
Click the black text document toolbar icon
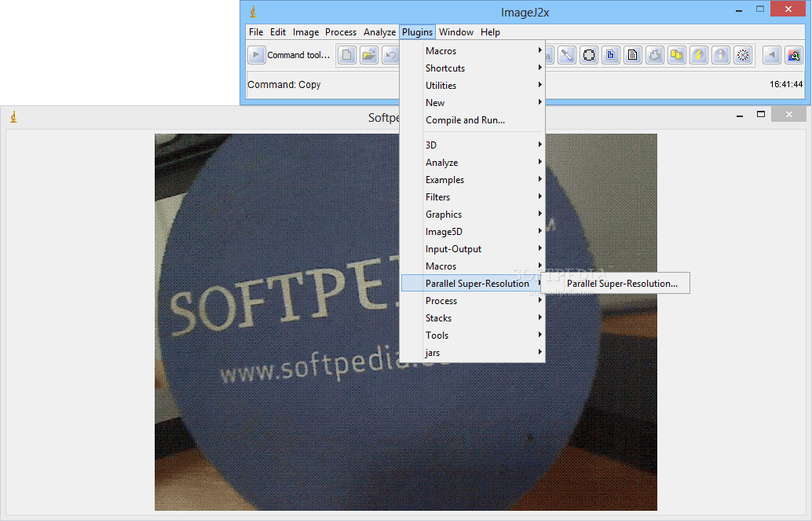[x=633, y=55]
